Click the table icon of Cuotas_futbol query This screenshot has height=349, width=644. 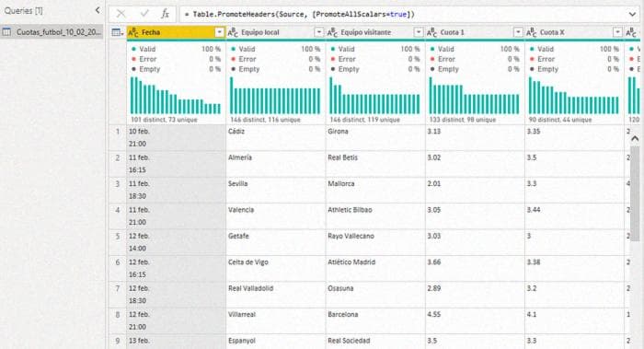tap(7, 31)
